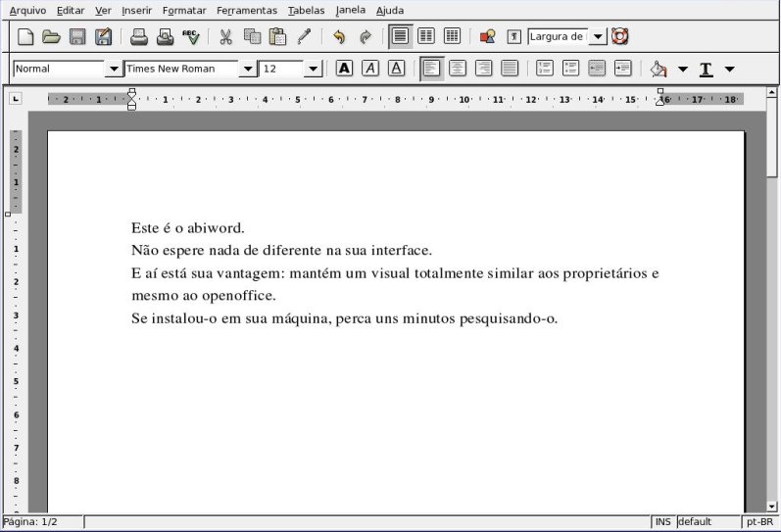Copy selection icon
The image size is (781, 532).
pos(252,36)
